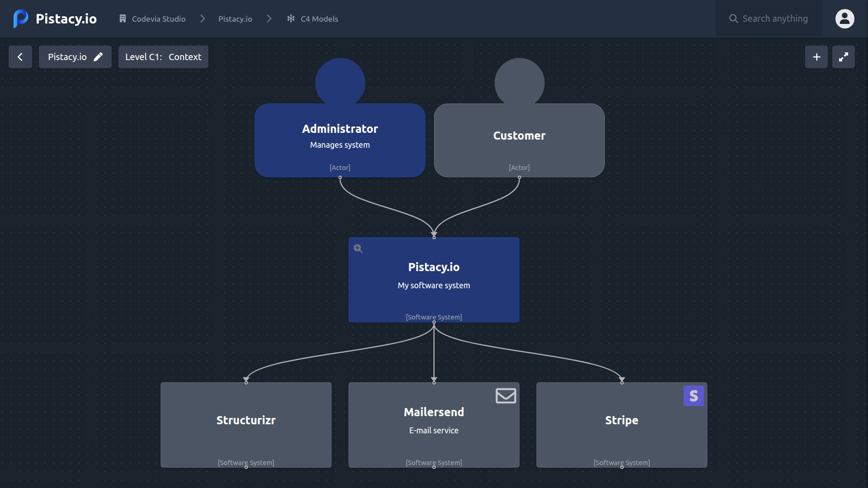Toggle fullscreen with the expand arrows icon
The image size is (868, 488).
coord(843,57)
